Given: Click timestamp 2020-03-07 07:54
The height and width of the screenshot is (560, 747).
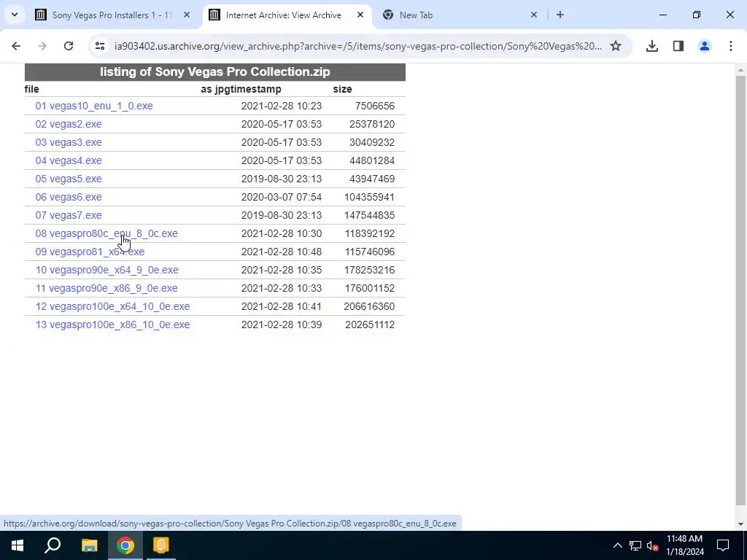Looking at the screenshot, I should pyautogui.click(x=281, y=197).
